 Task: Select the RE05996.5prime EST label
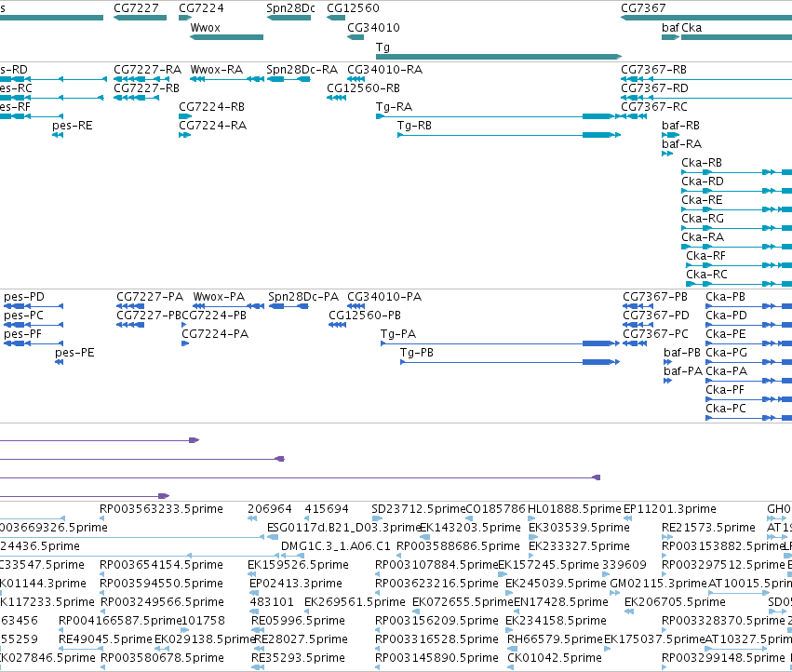[x=298, y=621]
